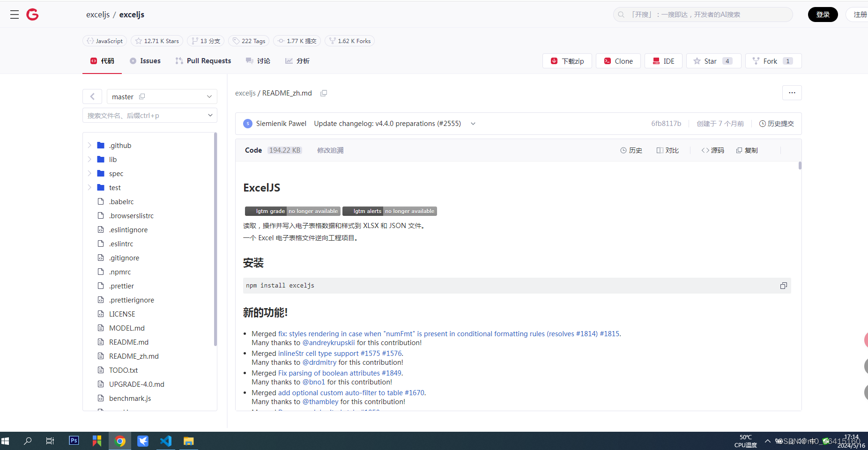Open File Explorer from the taskbar
Viewport: 868px width, 450px height.
188,441
